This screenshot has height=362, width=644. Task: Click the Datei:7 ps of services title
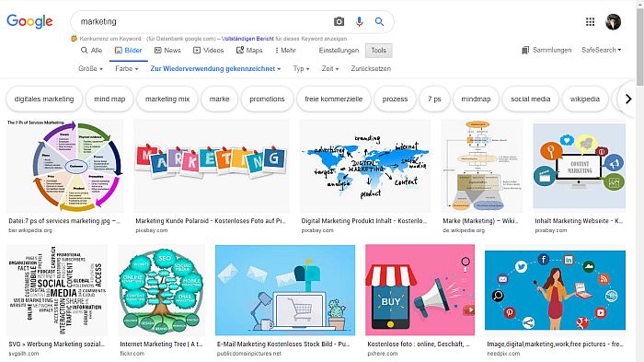click(x=64, y=221)
